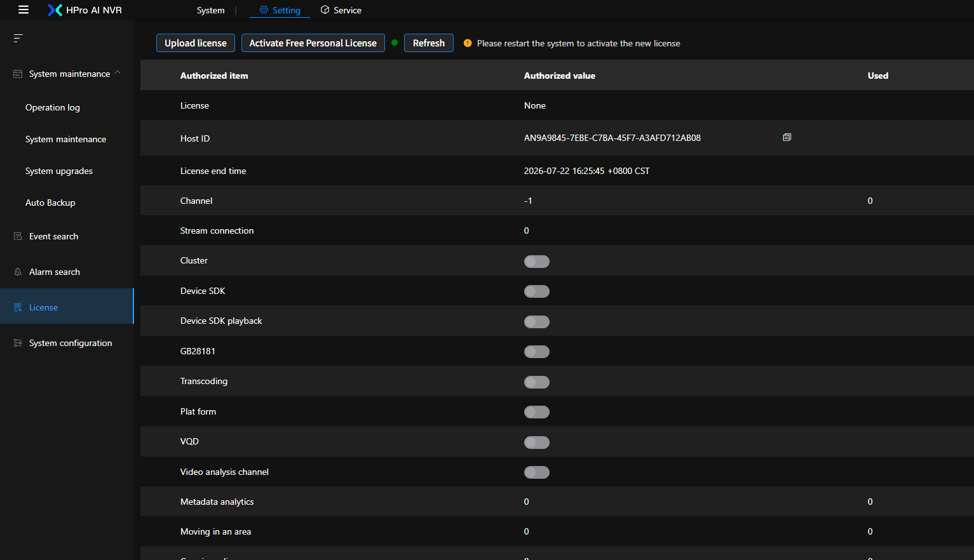974x560 pixels.
Task: Click the Setting gear icon
Action: pyautogui.click(x=264, y=10)
